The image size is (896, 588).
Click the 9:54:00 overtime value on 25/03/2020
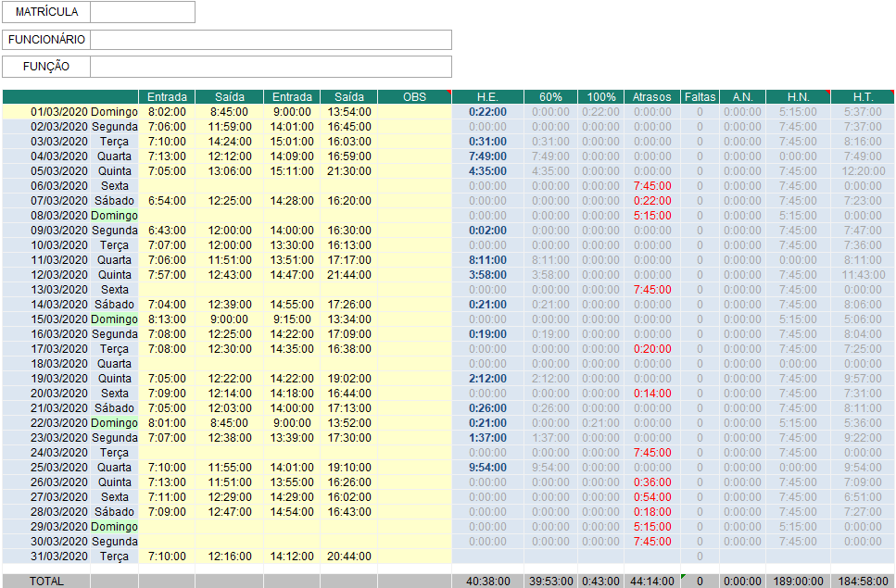[487, 468]
